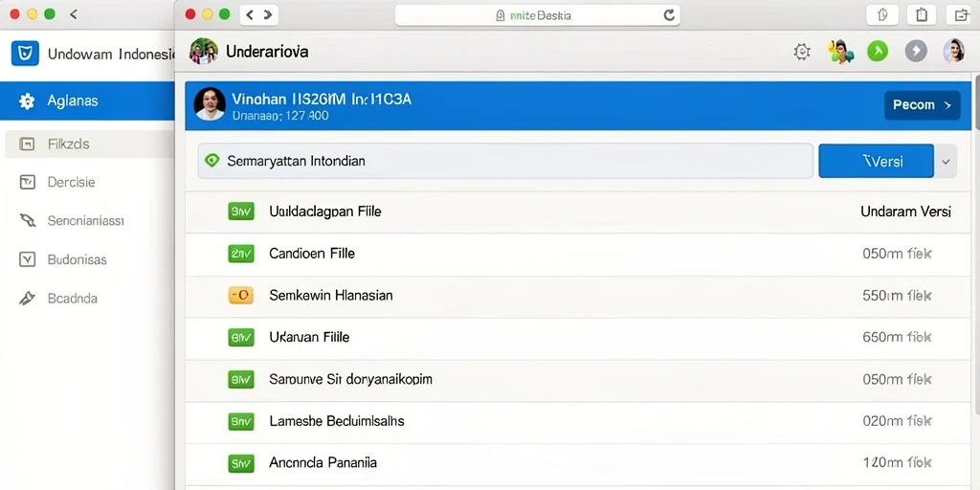
Task: Open the Lameshe Becluimlsalhs entry
Action: tap(578, 422)
